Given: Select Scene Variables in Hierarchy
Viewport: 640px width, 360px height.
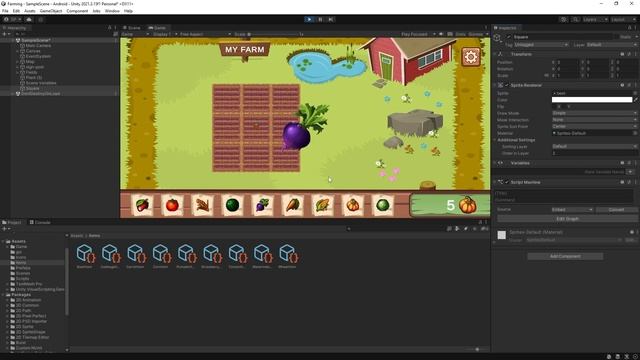Looking at the screenshot, I should (40, 83).
